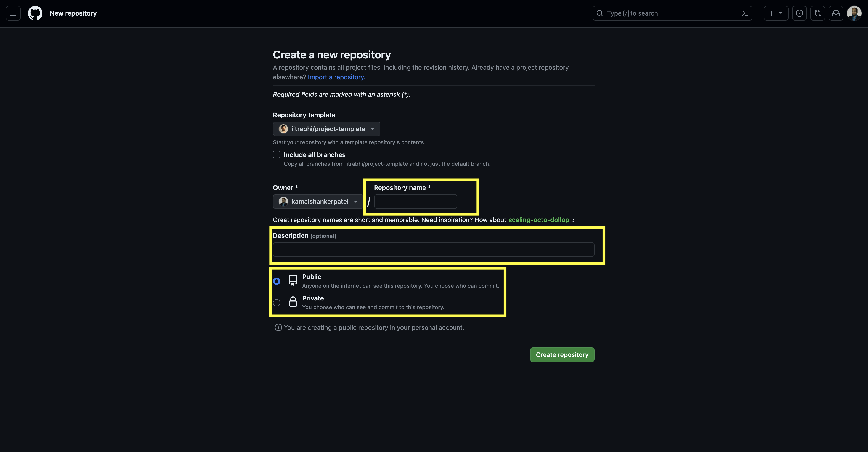The image size is (868, 452).
Task: Select the Private visibility radio button
Action: click(277, 303)
